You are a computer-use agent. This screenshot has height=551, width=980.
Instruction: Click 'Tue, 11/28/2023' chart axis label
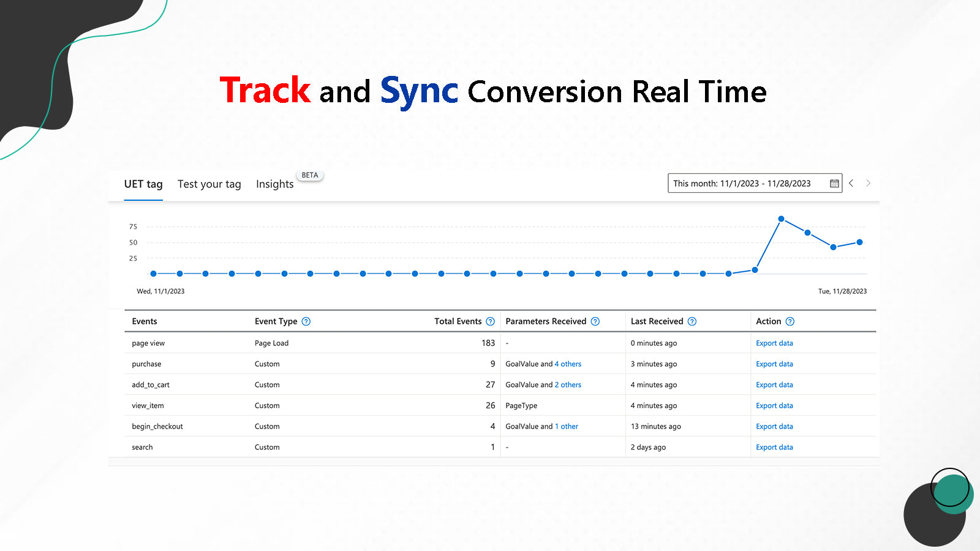[843, 291]
